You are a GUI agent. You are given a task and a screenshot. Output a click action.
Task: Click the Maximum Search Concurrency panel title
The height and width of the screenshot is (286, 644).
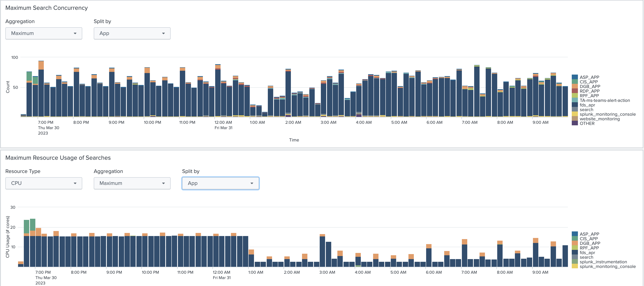(46, 8)
